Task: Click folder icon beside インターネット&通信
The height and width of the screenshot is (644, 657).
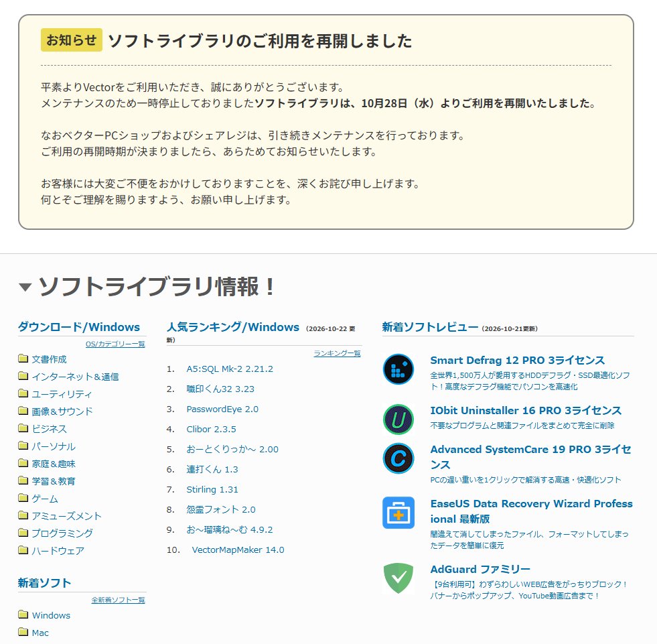Action: pyautogui.click(x=23, y=376)
